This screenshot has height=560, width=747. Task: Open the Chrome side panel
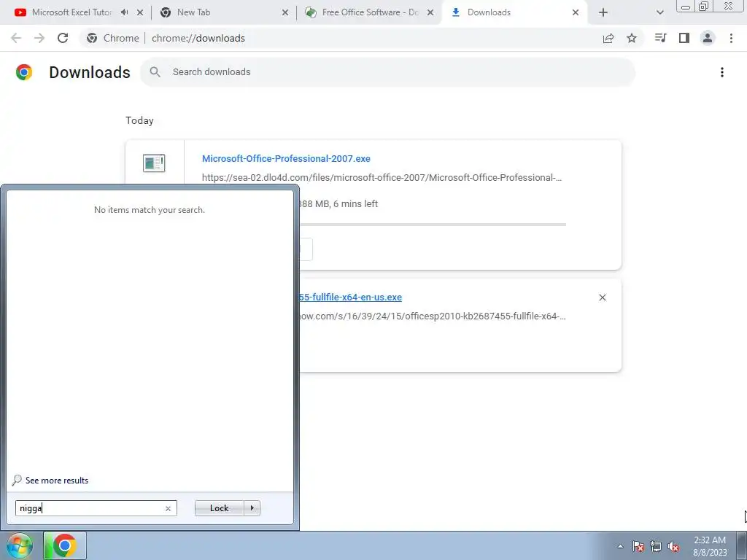pyautogui.click(x=684, y=38)
